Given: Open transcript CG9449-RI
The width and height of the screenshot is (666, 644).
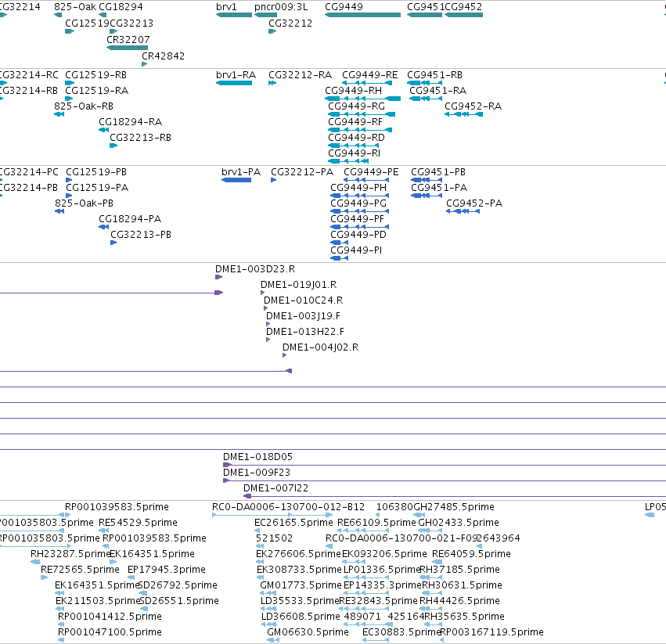Looking at the screenshot, I should 348,161.
